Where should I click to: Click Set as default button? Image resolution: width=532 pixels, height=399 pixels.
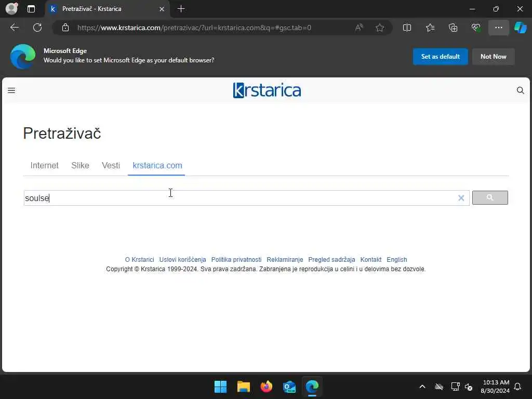(x=441, y=57)
